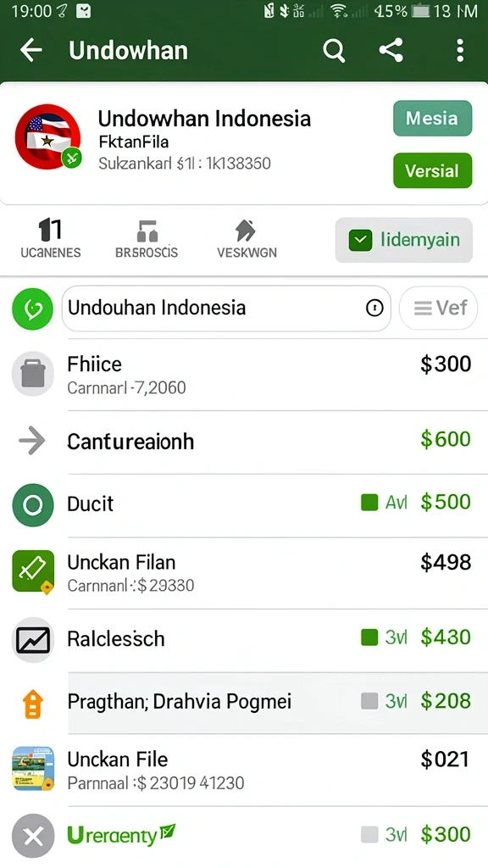The image size is (488, 868).
Task: Tap the share icon in header
Action: [x=391, y=50]
